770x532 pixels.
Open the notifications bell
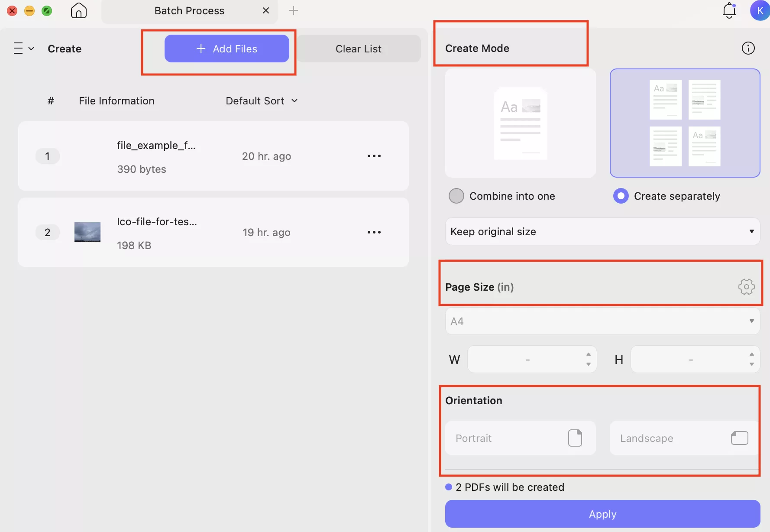pyautogui.click(x=729, y=10)
